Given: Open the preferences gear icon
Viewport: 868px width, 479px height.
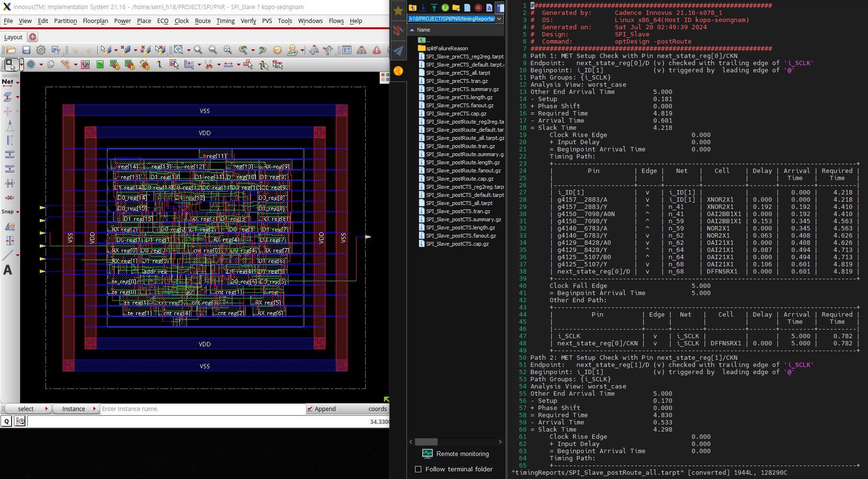Looking at the screenshot, I should tap(41, 50).
